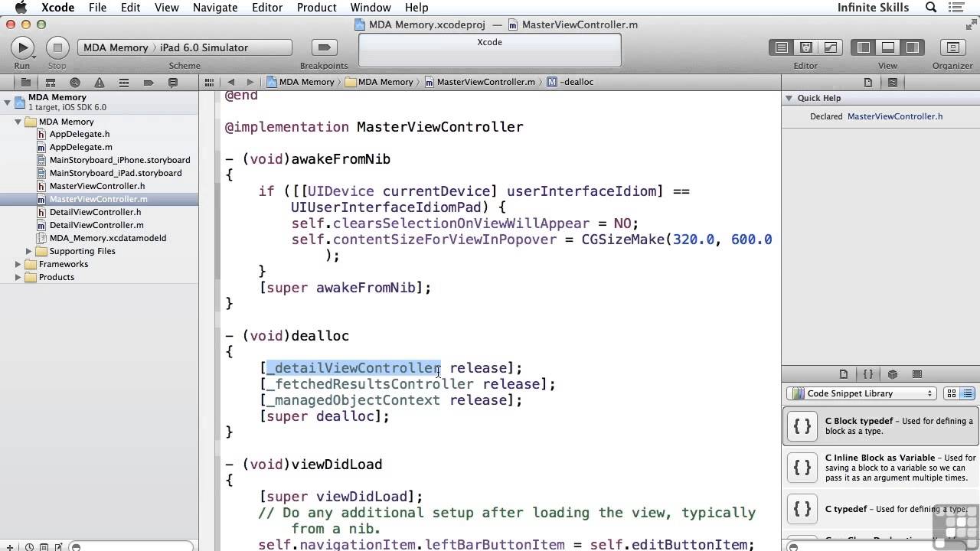Collapse the MDA Memory group folder
The image size is (980, 551).
pos(18,122)
